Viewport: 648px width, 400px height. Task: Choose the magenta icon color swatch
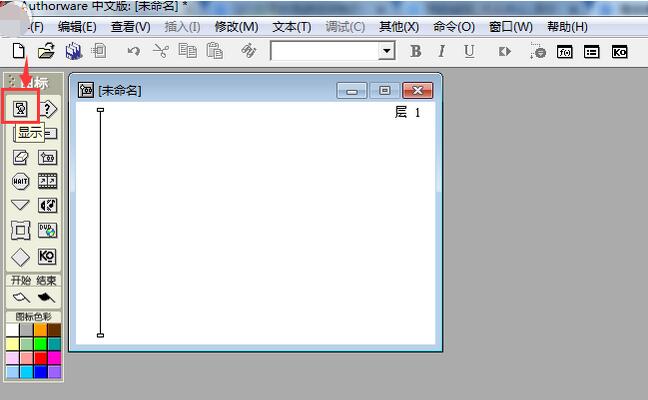(x=54, y=358)
